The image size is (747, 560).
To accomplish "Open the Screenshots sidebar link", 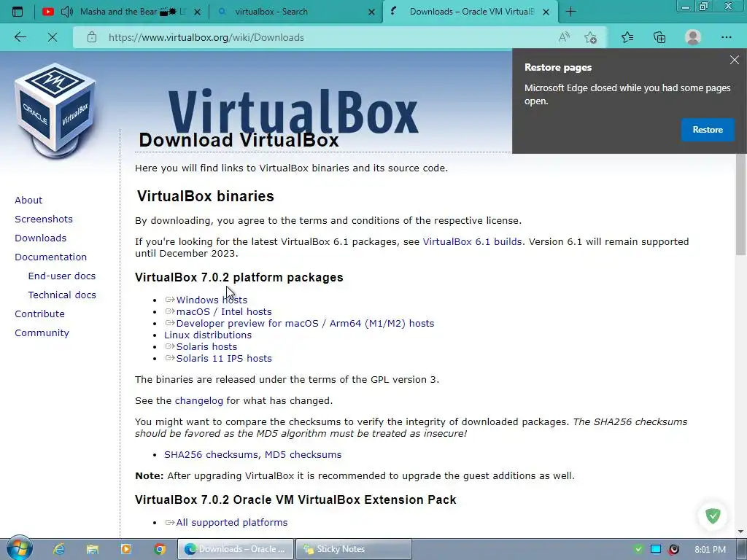I will [44, 219].
